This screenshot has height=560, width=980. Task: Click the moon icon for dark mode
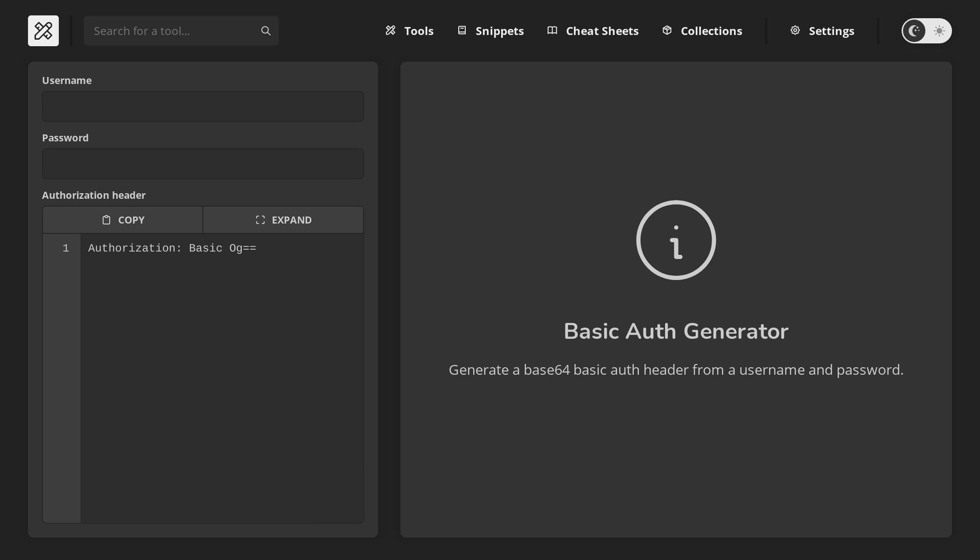(x=914, y=31)
